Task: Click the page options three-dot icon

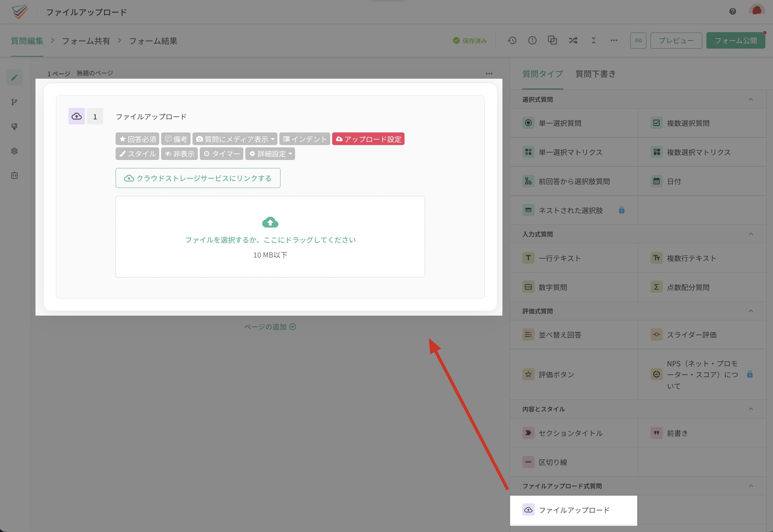Action: coord(489,73)
